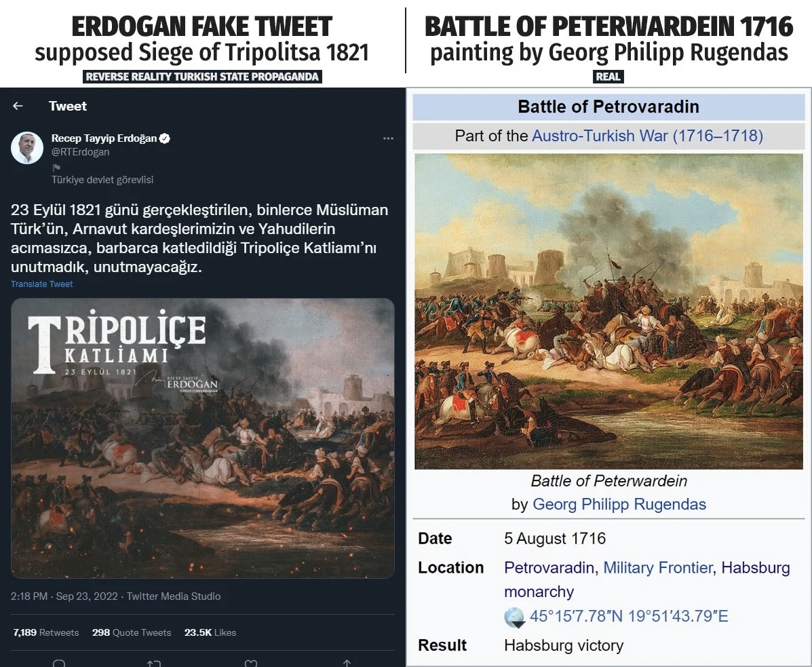
Task: Click the share upload arrow icon
Action: coord(347,663)
